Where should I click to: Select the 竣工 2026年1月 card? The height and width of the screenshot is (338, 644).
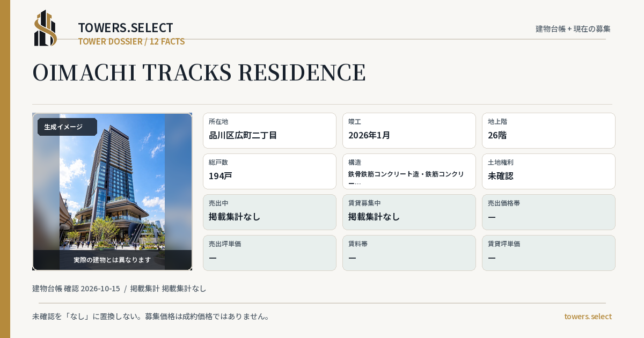point(409,130)
